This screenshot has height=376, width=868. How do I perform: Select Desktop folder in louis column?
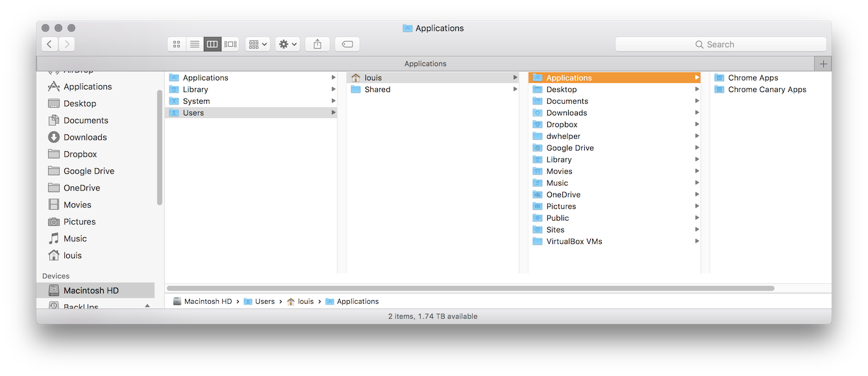615,89
